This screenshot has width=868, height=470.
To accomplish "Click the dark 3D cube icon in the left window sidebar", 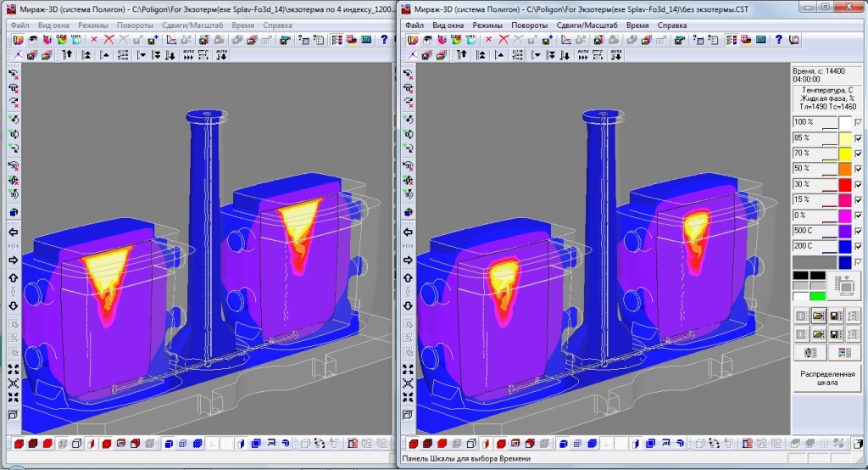I will (13, 211).
